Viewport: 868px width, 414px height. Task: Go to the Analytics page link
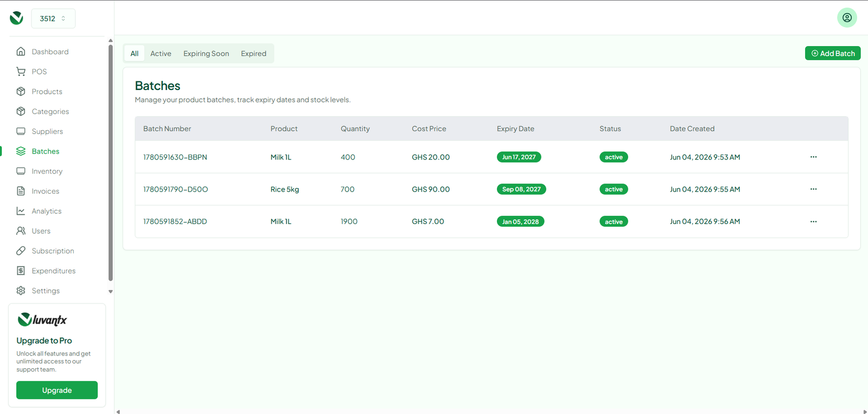47,211
